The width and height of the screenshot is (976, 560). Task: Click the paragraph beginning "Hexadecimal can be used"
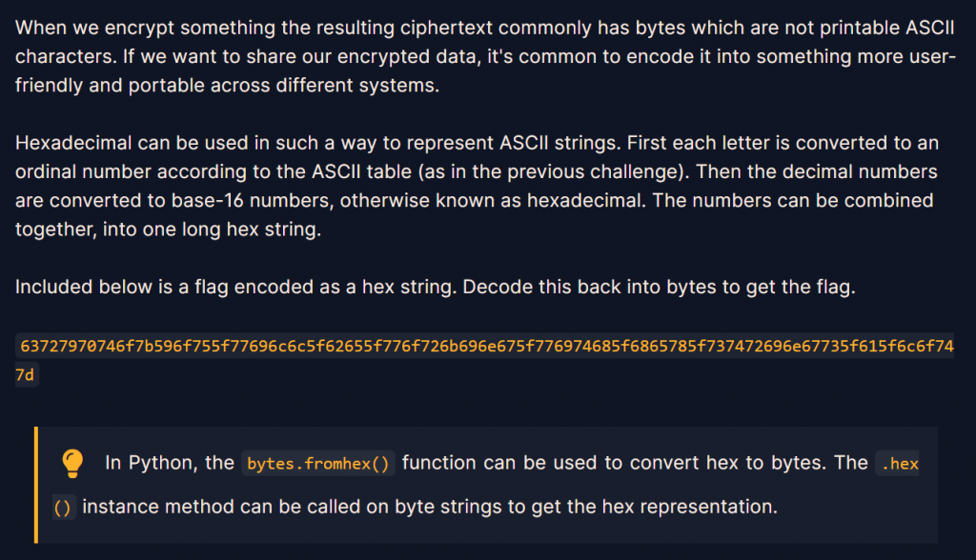pos(477,187)
